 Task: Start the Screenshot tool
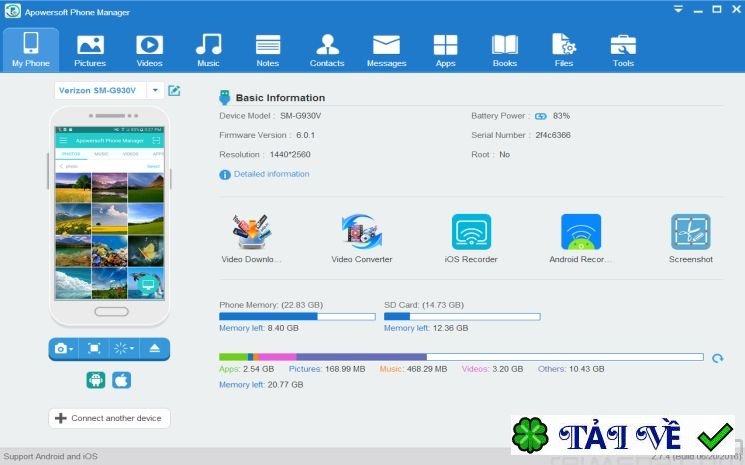click(690, 238)
